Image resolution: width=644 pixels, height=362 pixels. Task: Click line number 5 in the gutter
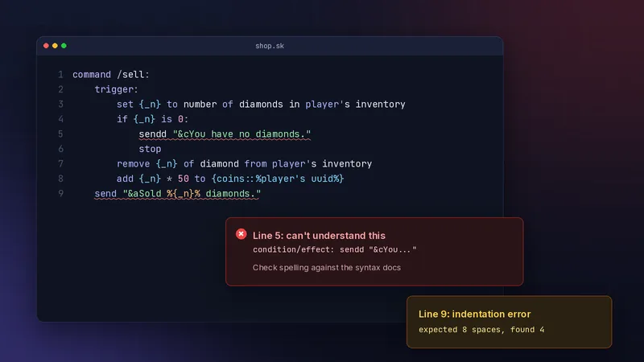61,134
